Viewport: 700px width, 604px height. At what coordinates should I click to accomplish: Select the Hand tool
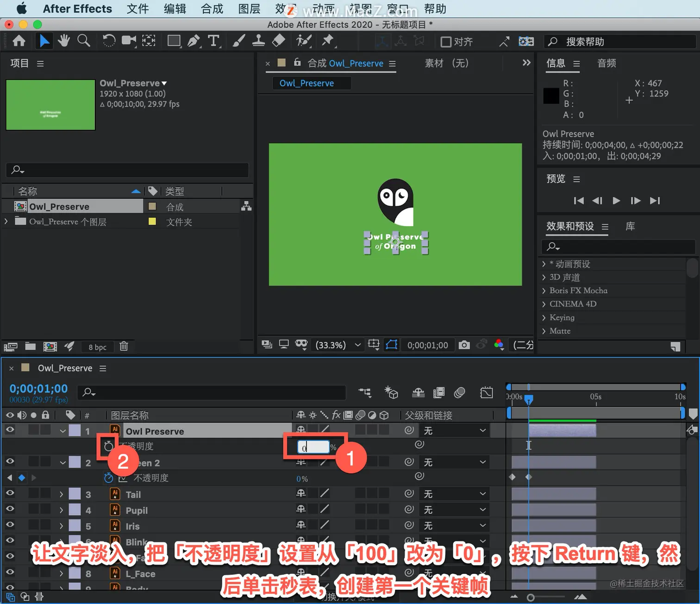64,41
